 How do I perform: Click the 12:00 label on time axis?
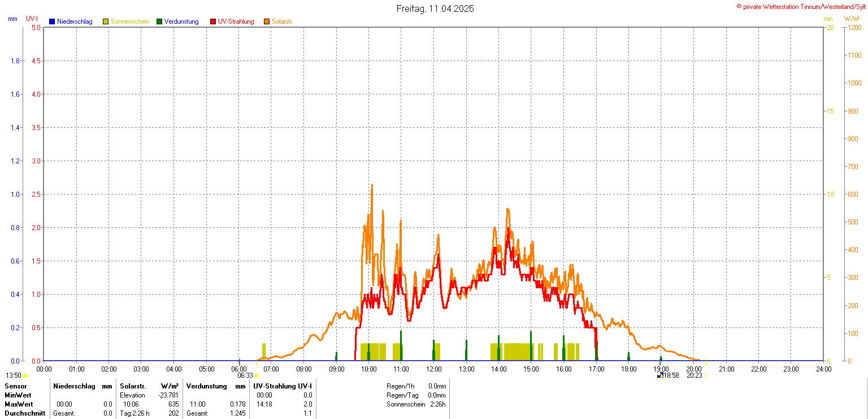(x=434, y=369)
